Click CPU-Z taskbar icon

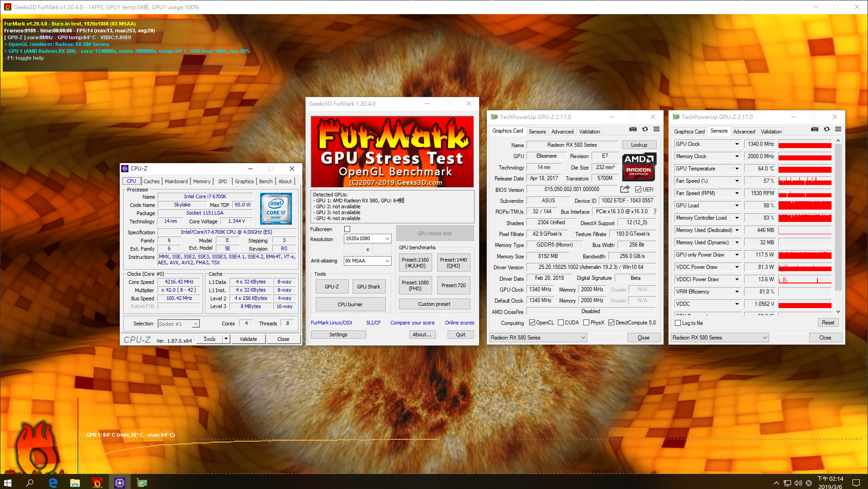coord(120,482)
